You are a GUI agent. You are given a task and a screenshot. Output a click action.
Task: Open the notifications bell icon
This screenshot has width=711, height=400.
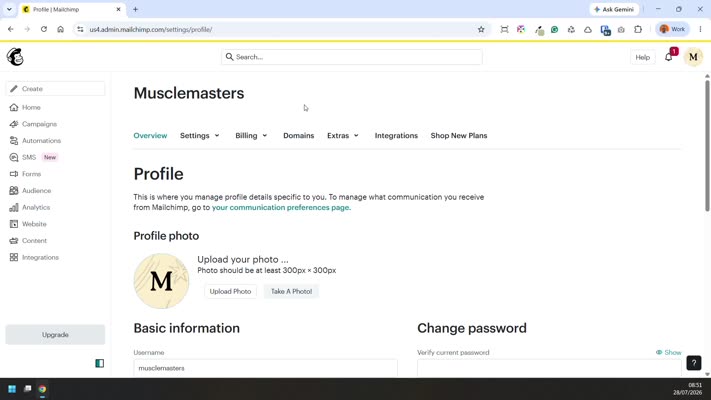[x=668, y=57]
